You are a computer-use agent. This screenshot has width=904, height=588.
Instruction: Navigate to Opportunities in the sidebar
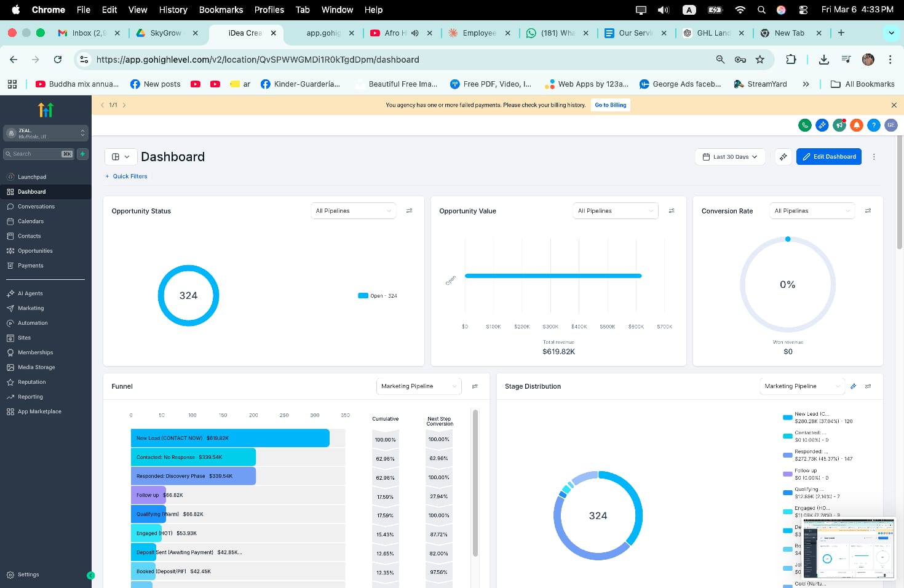[x=35, y=250]
